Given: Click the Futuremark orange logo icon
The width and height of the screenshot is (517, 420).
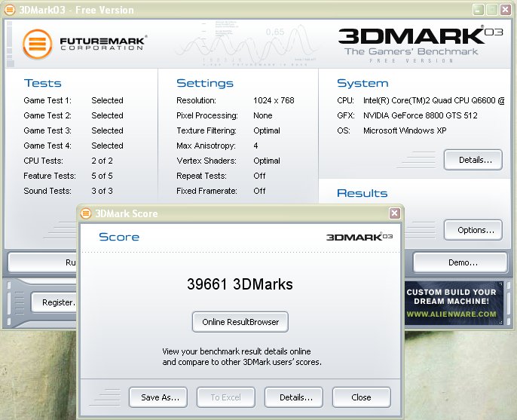Looking at the screenshot, I should (x=38, y=44).
